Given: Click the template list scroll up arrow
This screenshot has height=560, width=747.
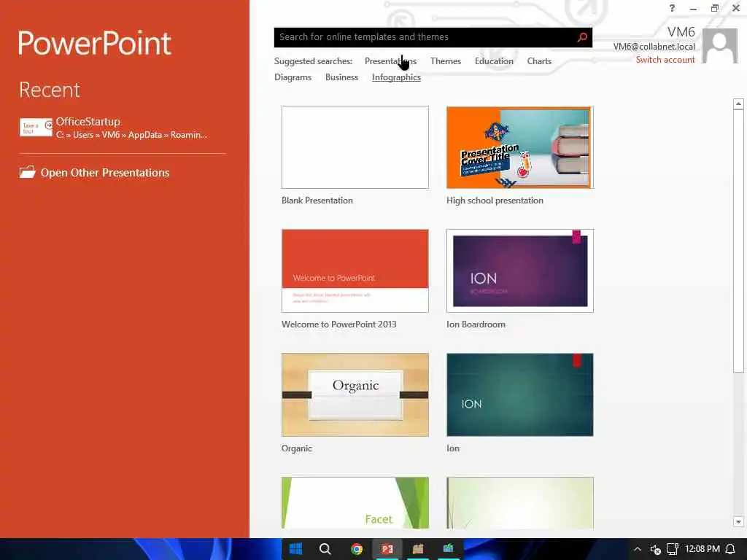Looking at the screenshot, I should [738, 104].
